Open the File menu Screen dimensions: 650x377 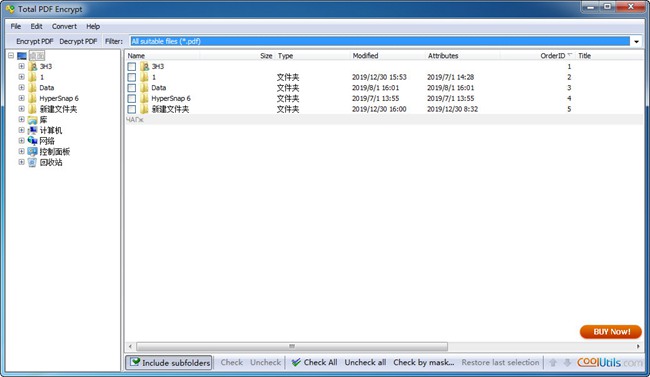click(16, 27)
